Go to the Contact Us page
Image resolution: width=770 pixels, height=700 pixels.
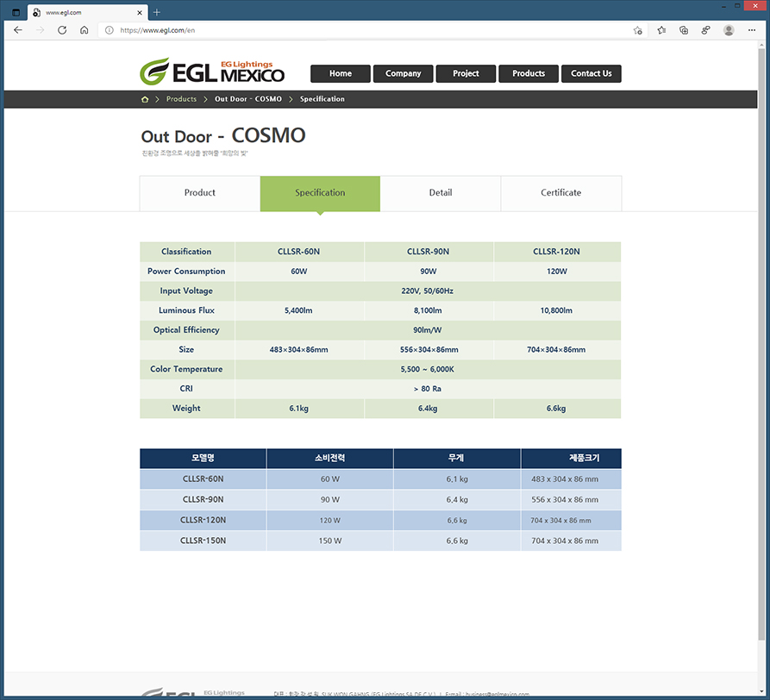[x=591, y=73]
